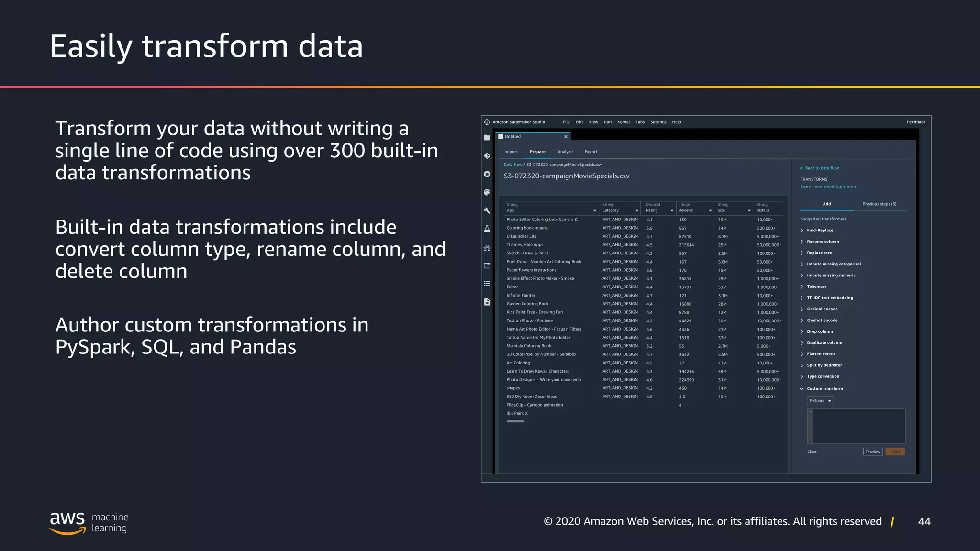The image size is (980, 551).
Task: Open the Category column dropdown arrow
Action: point(636,211)
